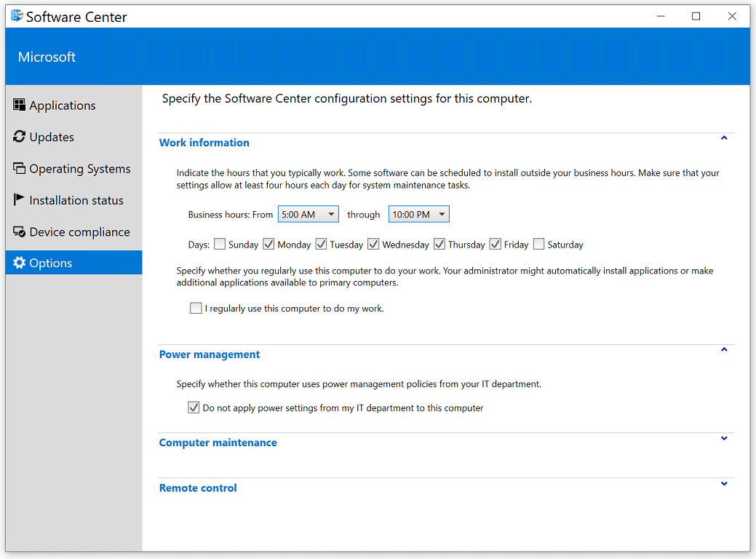The image size is (756, 559).
Task: Check 'I regularly use this computer to do my work'
Action: pyautogui.click(x=195, y=308)
